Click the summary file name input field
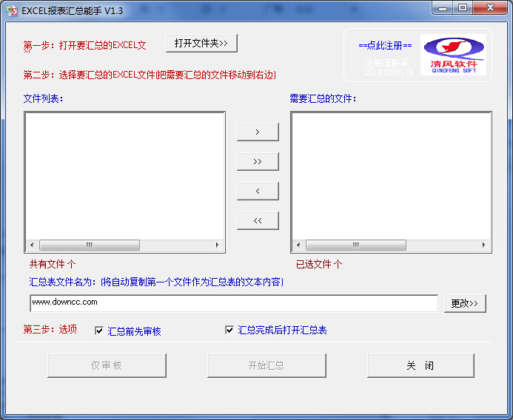513x420 pixels. [x=234, y=303]
